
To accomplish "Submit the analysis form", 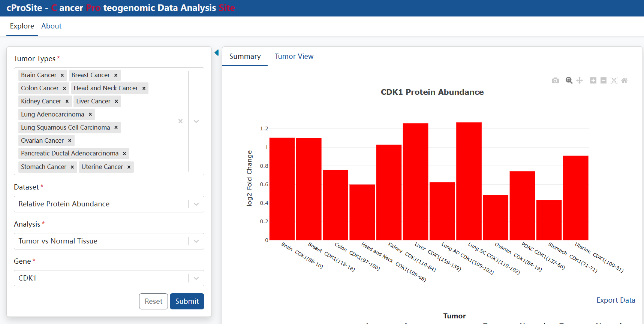I will (187, 302).
